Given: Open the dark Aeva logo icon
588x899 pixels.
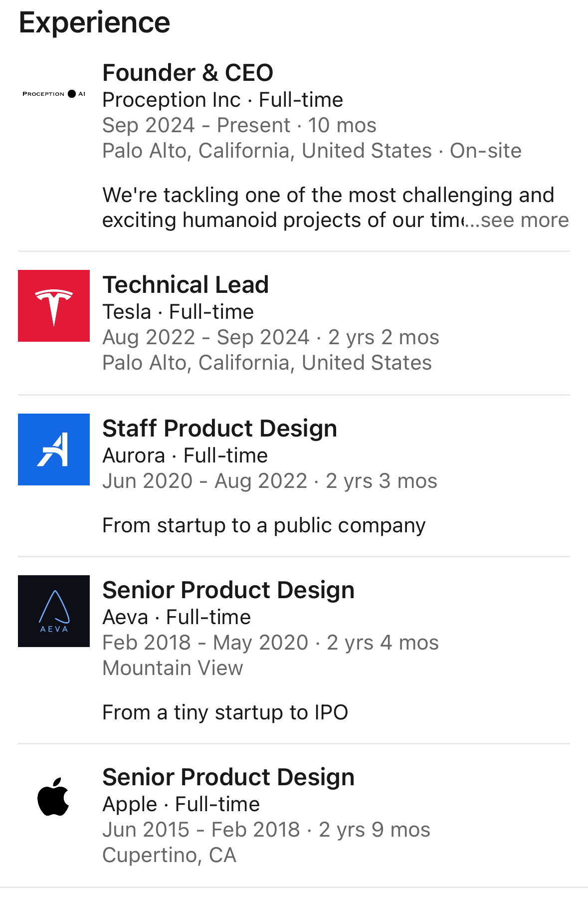Looking at the screenshot, I should (x=54, y=611).
